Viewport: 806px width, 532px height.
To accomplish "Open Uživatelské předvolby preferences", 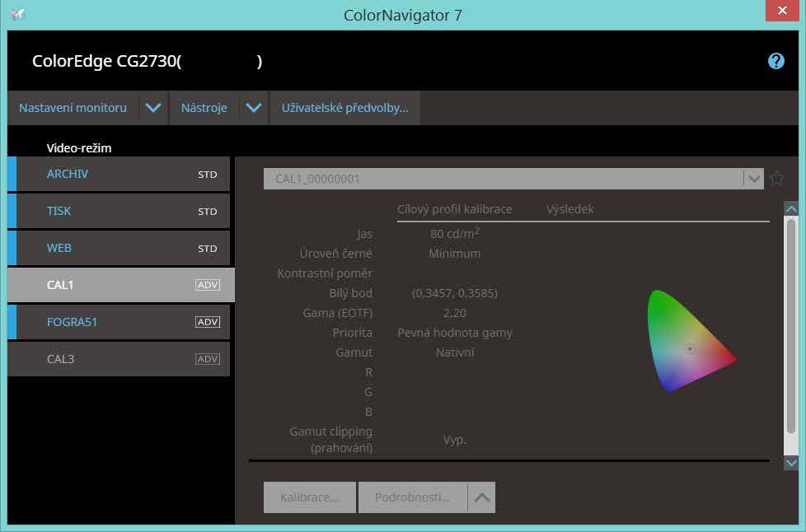I will [x=345, y=108].
